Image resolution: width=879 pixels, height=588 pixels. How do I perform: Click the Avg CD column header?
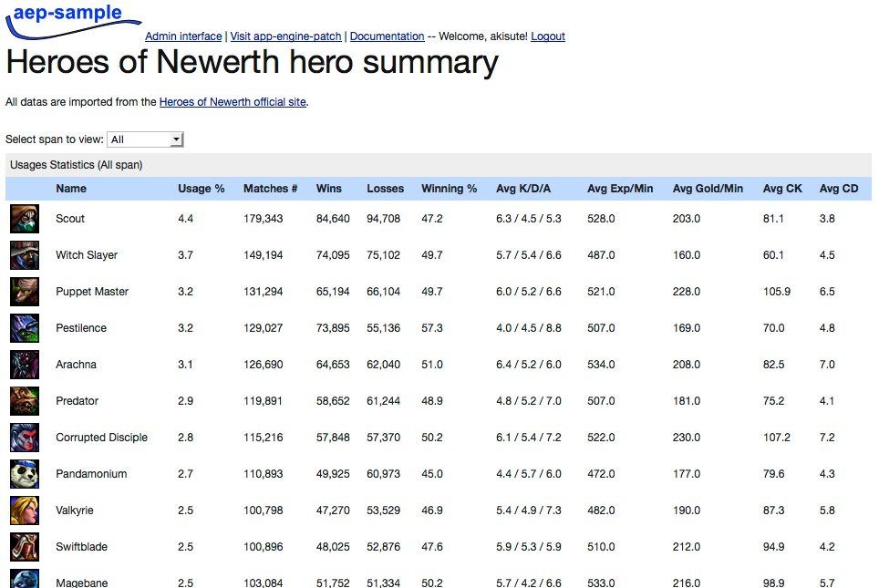pyautogui.click(x=839, y=189)
